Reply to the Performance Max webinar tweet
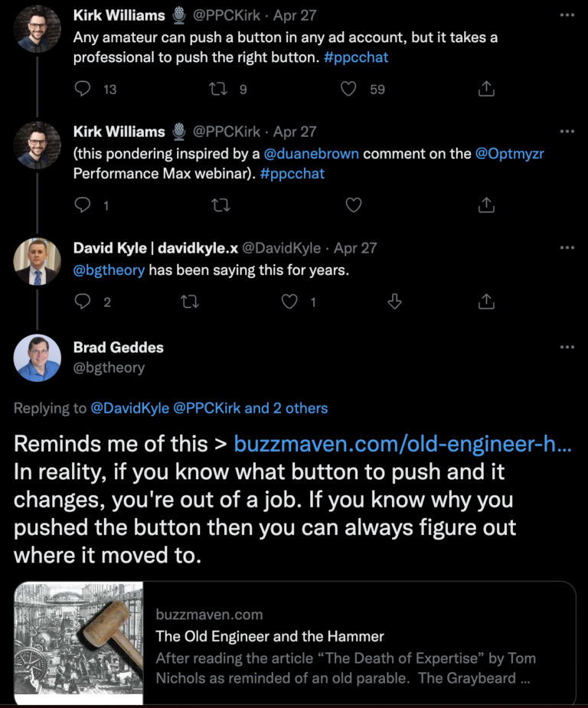This screenshot has width=588, height=708. (83, 205)
